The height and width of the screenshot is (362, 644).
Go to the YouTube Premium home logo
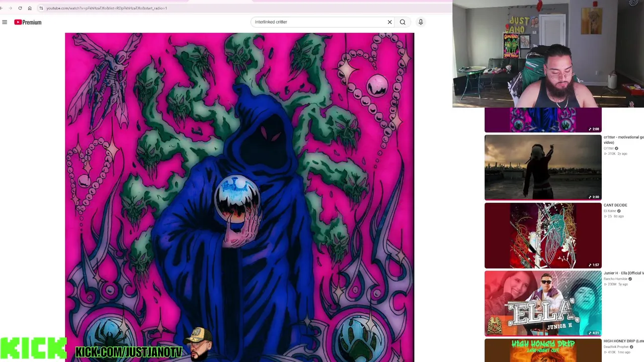28,22
